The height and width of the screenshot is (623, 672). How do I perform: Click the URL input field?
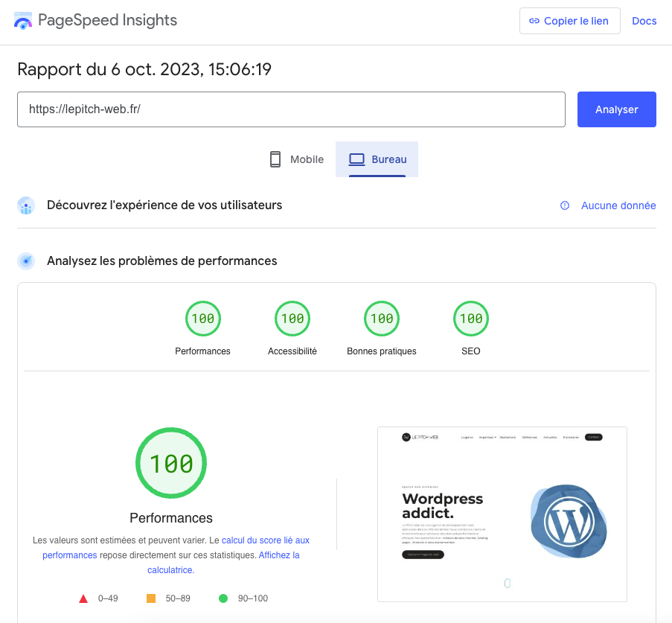[291, 109]
